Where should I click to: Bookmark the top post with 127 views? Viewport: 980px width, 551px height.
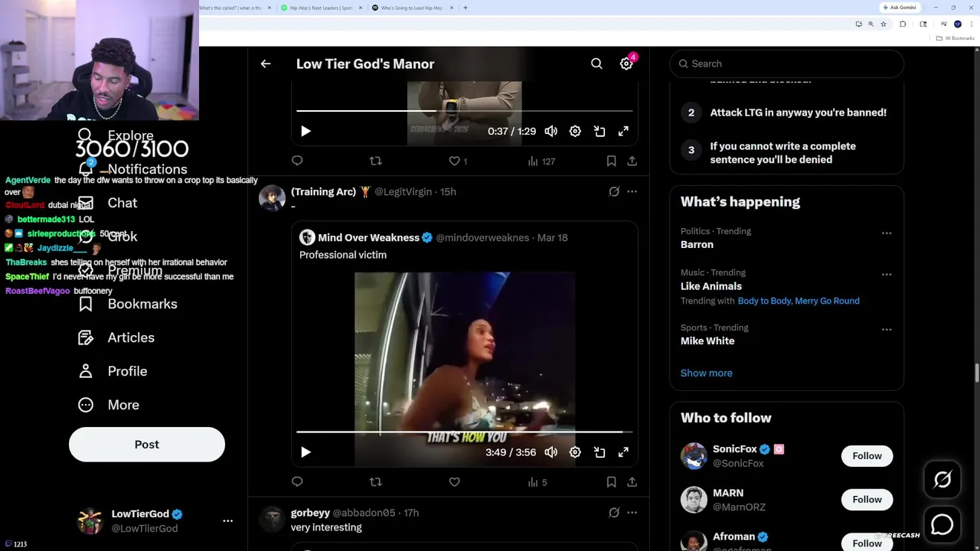pos(611,161)
